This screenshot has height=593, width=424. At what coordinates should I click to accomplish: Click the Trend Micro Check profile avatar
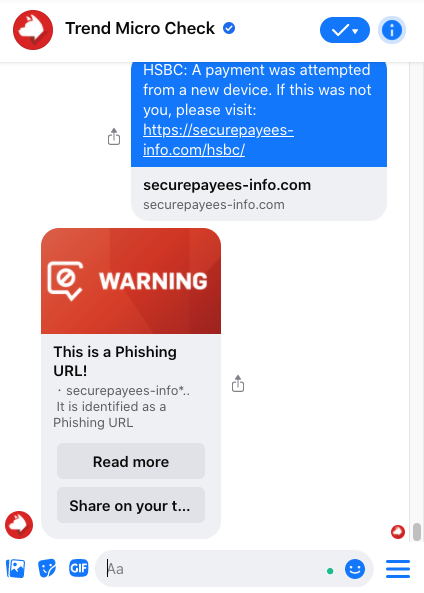[x=33, y=30]
